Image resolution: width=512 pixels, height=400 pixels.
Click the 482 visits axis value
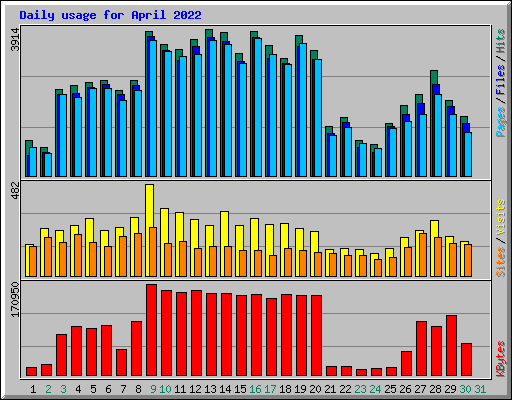click(x=15, y=191)
